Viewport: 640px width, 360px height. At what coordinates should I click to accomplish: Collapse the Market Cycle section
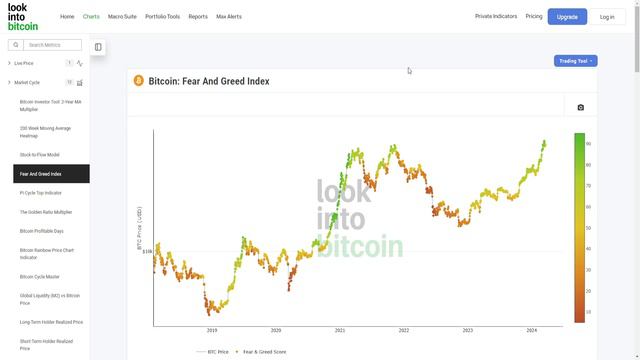pos(9,82)
